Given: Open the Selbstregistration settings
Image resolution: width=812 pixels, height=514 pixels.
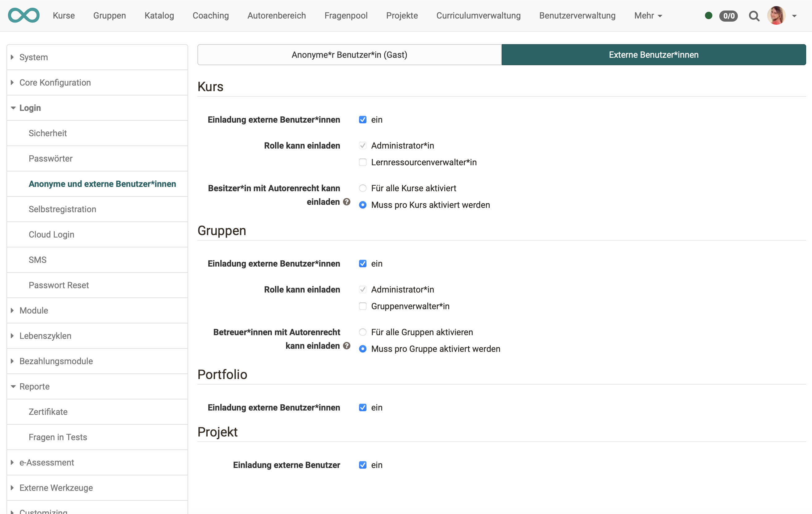Looking at the screenshot, I should (x=62, y=209).
